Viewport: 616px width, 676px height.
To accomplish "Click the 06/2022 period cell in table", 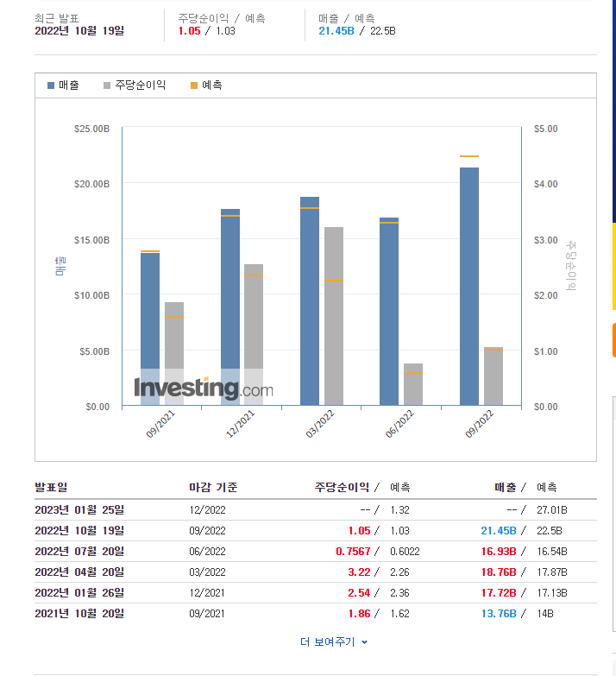I will click(x=207, y=552).
